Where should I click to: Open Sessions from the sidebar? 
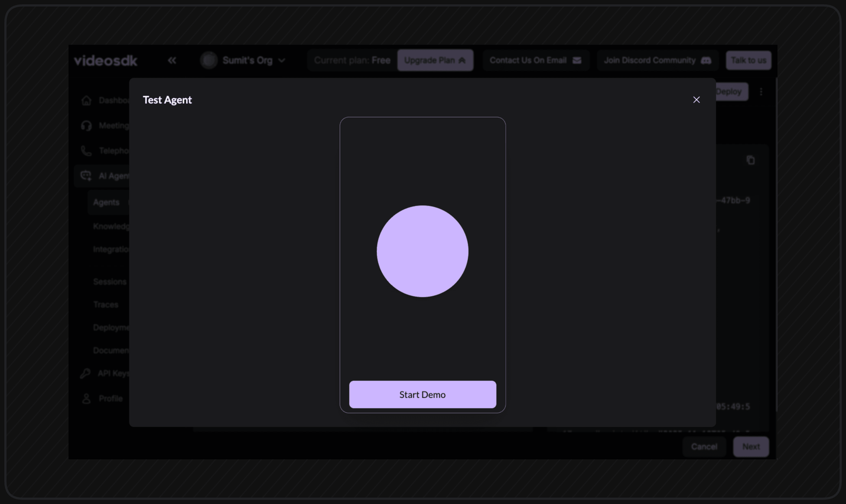tap(110, 281)
